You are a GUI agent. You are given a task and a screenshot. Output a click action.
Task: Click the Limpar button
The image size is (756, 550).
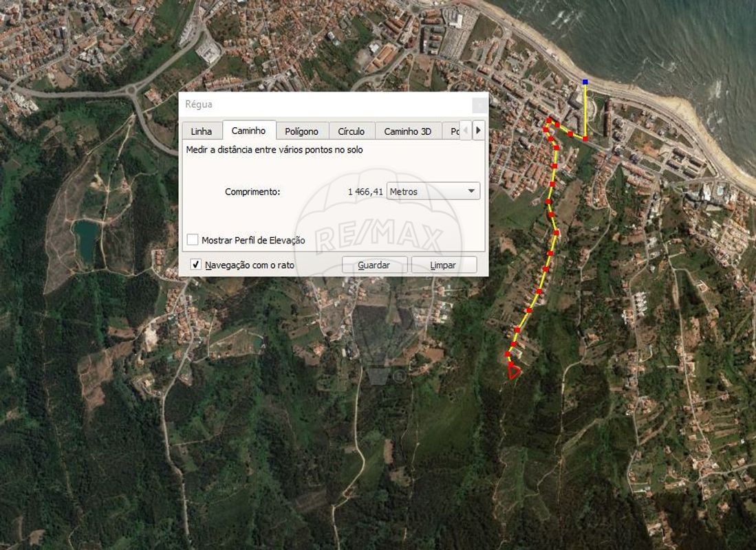[x=444, y=265]
